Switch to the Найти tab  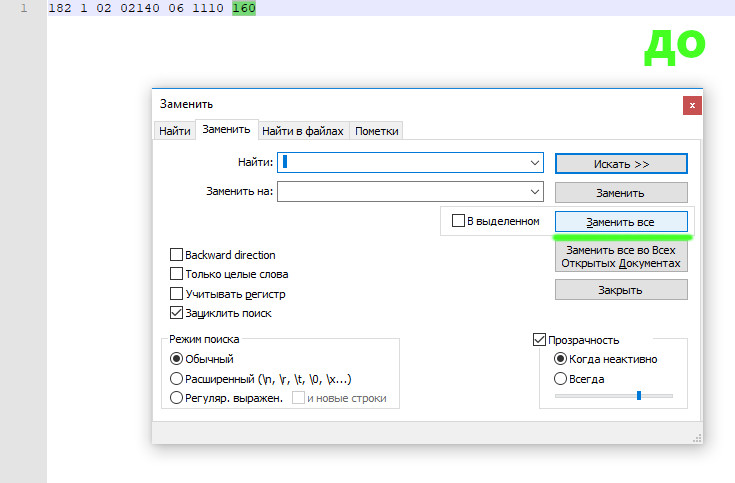click(x=174, y=131)
